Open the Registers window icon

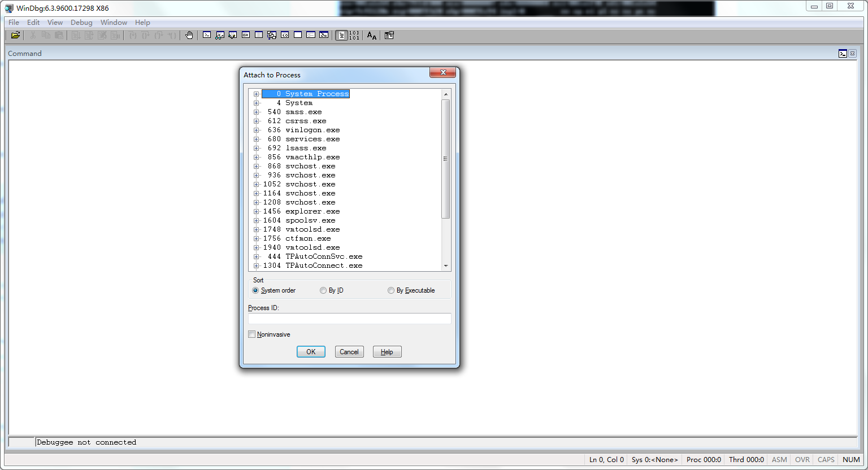click(x=246, y=35)
